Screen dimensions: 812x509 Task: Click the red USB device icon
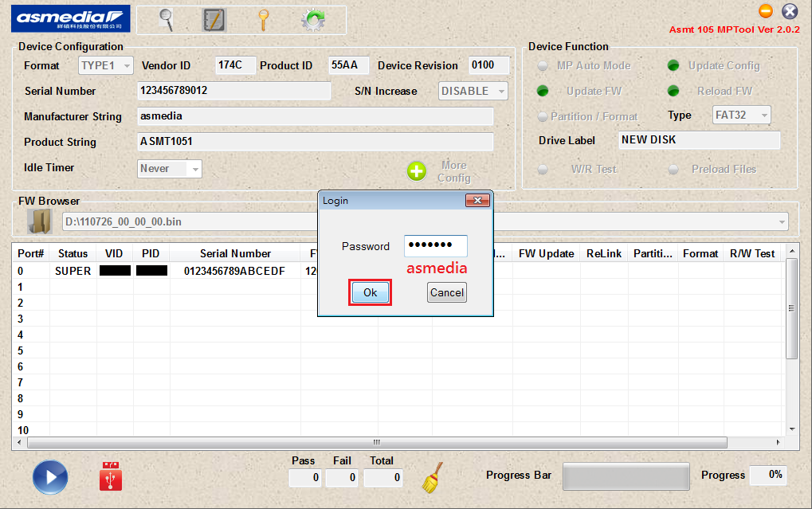coord(110,476)
